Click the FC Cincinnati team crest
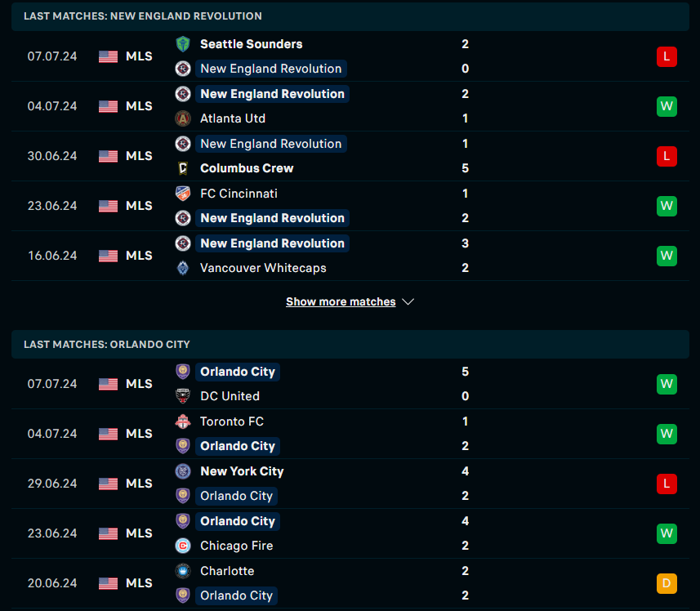700x611 pixels. point(183,194)
